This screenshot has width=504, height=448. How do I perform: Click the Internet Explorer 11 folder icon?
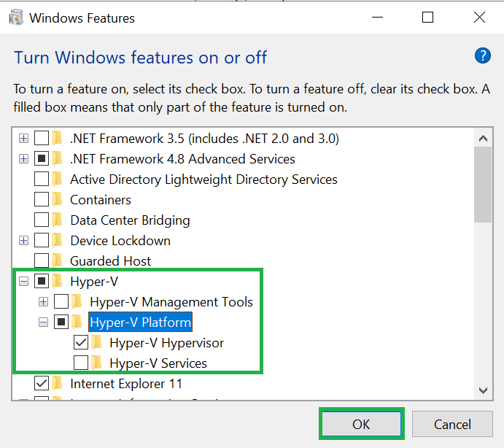[58, 384]
